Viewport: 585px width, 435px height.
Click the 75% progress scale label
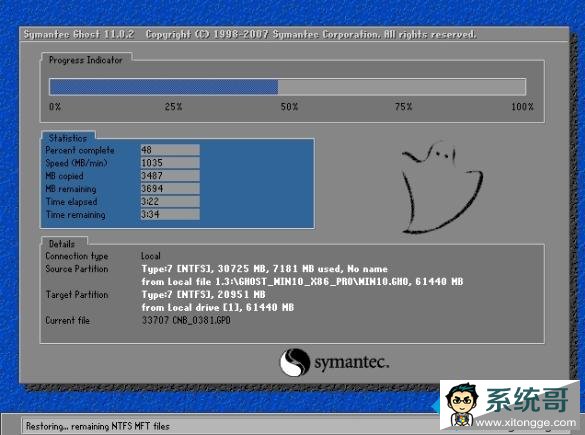point(404,107)
